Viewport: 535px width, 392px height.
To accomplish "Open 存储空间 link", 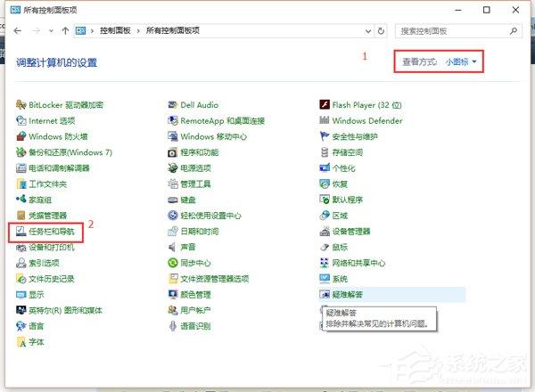I will pyautogui.click(x=348, y=152).
